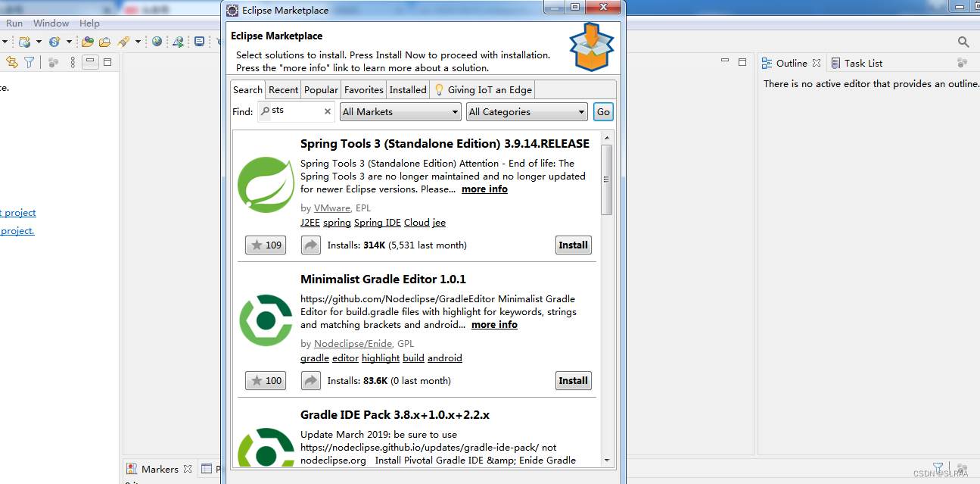
Task: Open the web browser globe icon
Action: click(157, 42)
